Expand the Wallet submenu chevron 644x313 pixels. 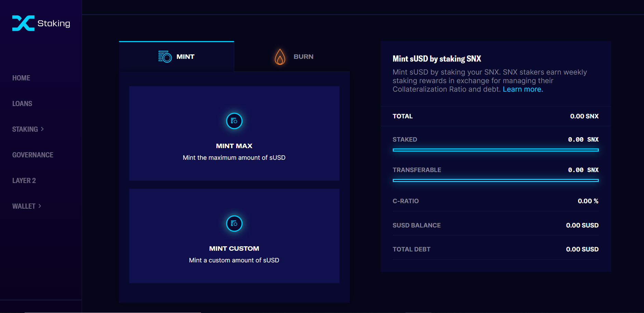point(40,206)
